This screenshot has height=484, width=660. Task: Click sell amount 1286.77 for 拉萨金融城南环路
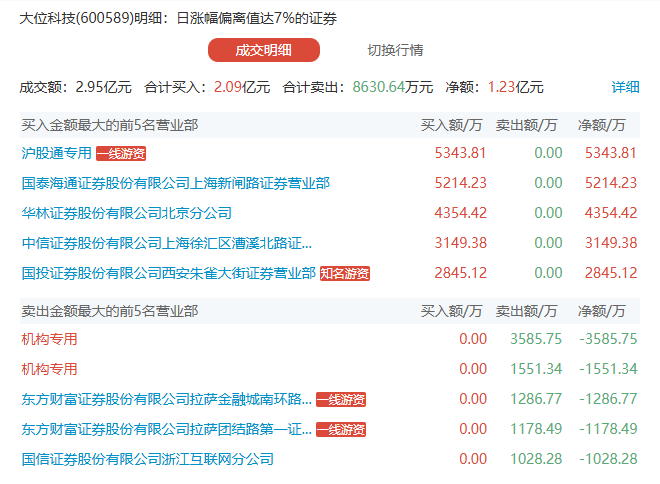536,399
